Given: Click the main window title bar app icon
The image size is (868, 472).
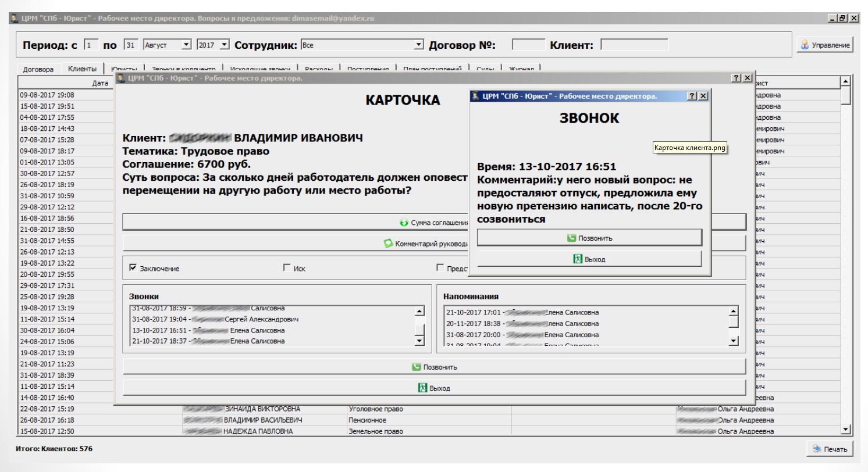Looking at the screenshot, I should (14, 19).
